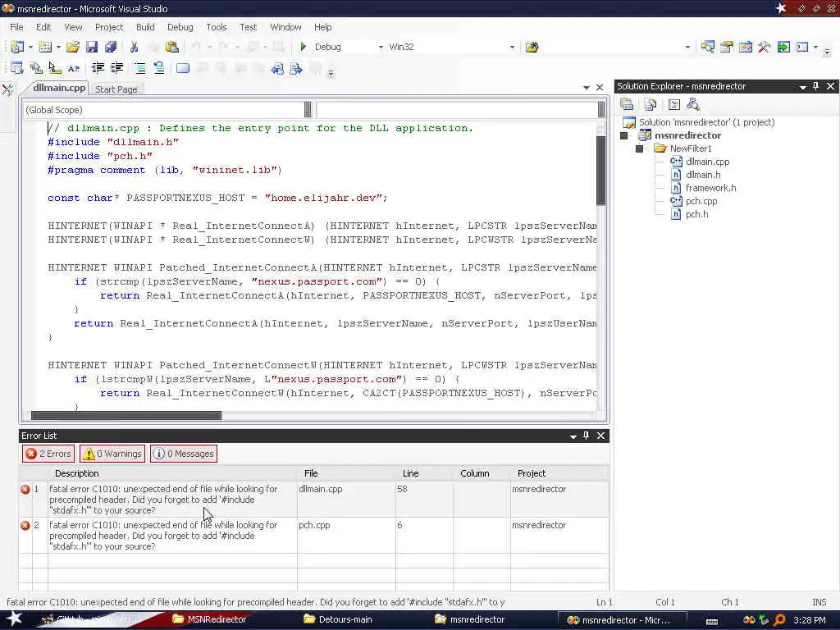
Task: Click the Start Page green arrow icon
Action: [x=783, y=47]
